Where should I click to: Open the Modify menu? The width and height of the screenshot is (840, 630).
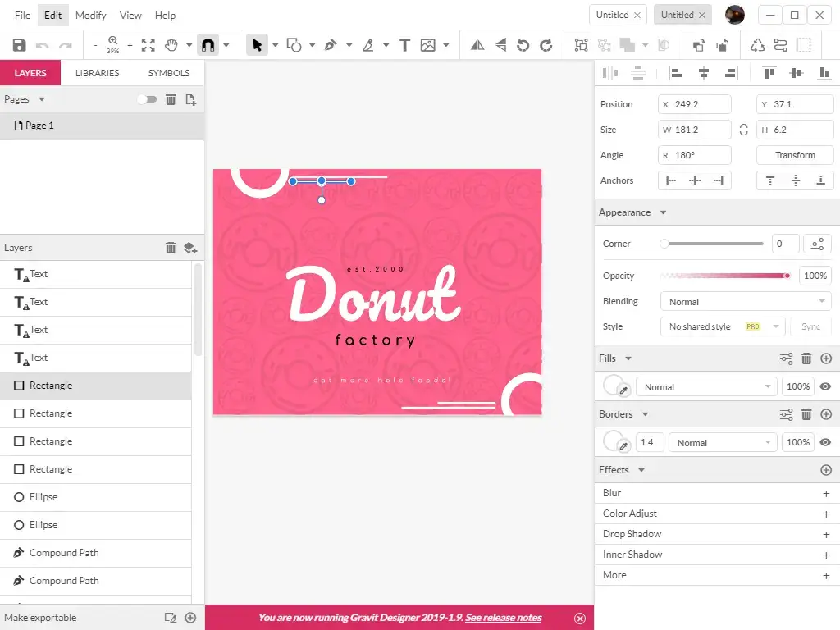point(90,15)
